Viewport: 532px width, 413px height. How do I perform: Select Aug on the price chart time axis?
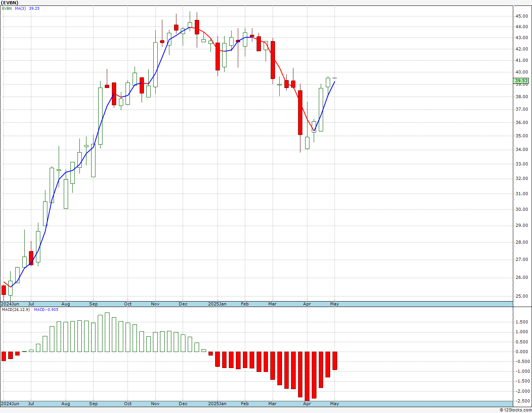pos(66,304)
